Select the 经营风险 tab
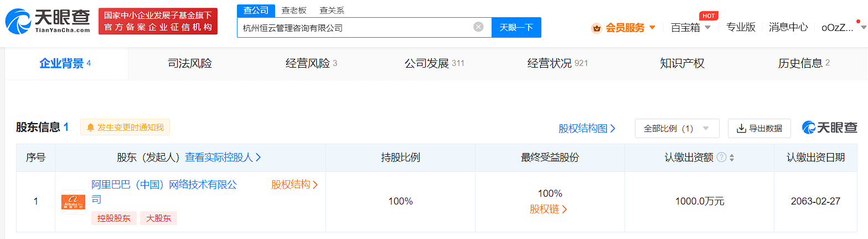This screenshot has width=868, height=239. tap(312, 63)
